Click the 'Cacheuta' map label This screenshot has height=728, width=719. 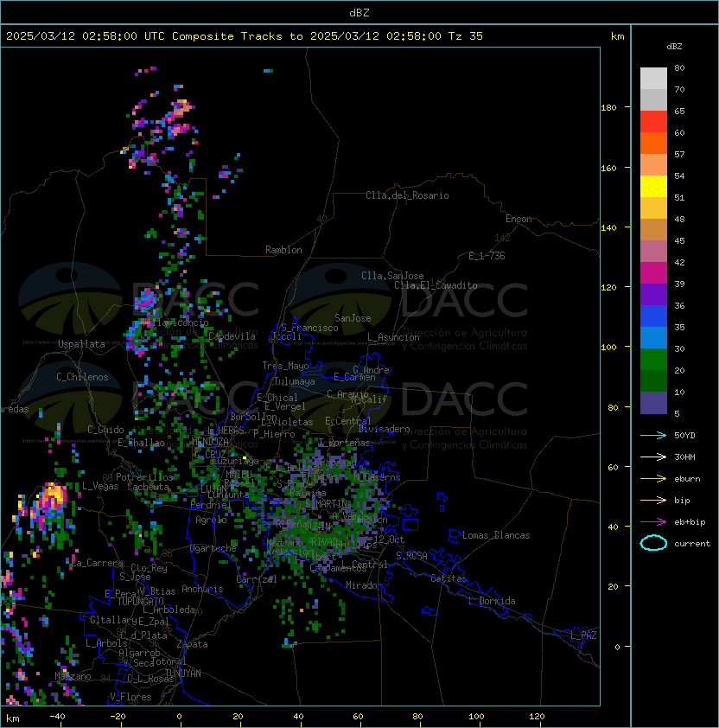(x=148, y=487)
